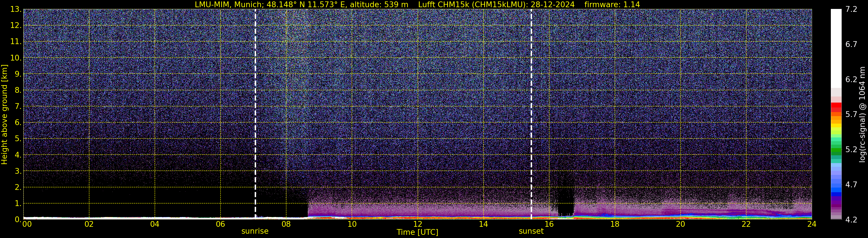Click the 'firmware: 1.14' text in title
The width and height of the screenshot is (868, 238).
pyautogui.click(x=612, y=5)
